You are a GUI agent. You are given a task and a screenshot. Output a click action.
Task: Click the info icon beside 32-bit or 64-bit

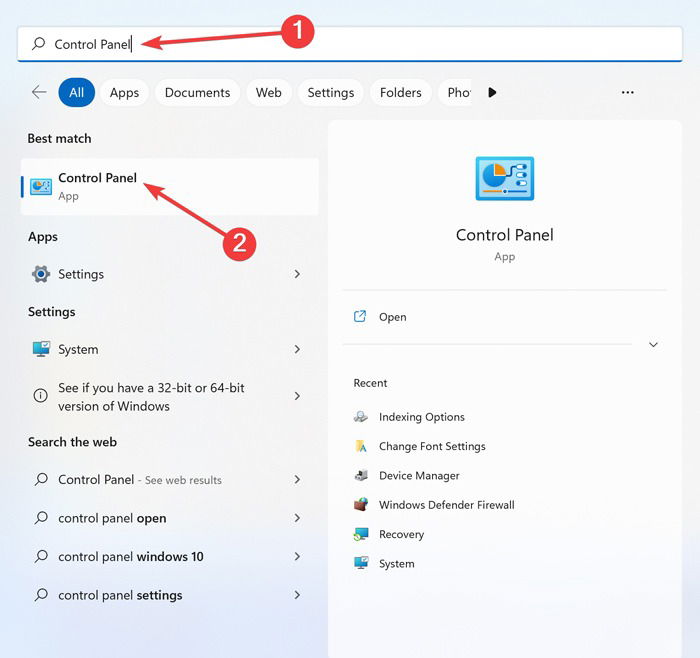click(41, 396)
